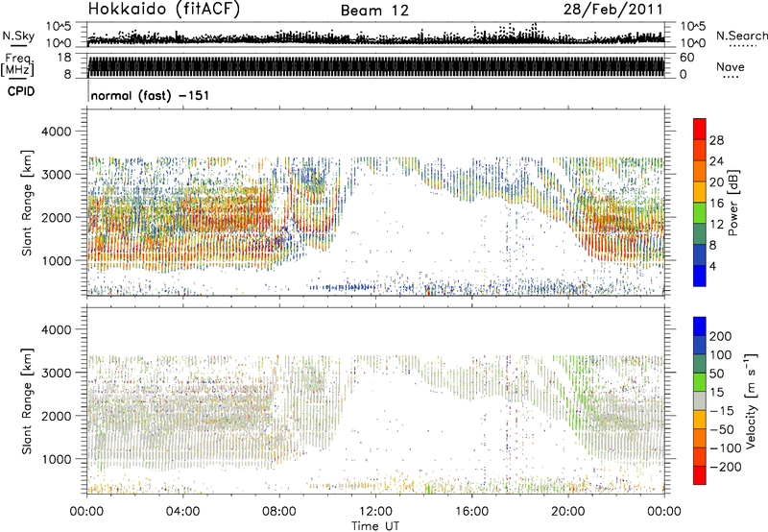The height and width of the screenshot is (532, 768).
Task: Click the velocity range-time plot area
Action: tap(375, 400)
